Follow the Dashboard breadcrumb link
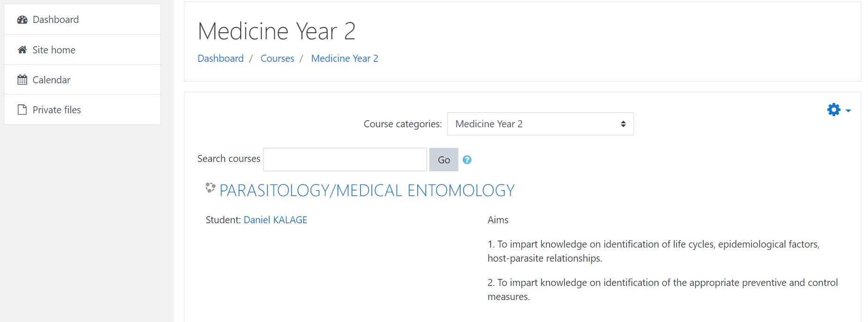Screen dimensions: 868x322 [221, 58]
